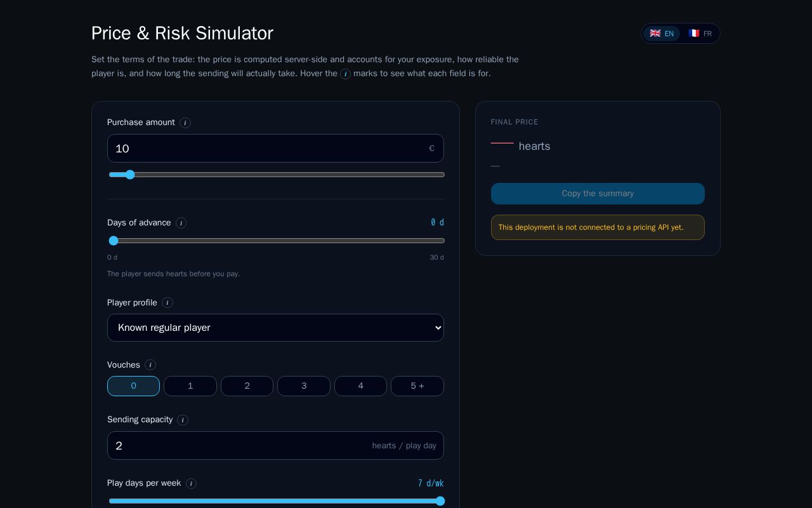Click the Price & Risk Simulator heading
Viewport: 812px width, 508px height.
tap(182, 33)
